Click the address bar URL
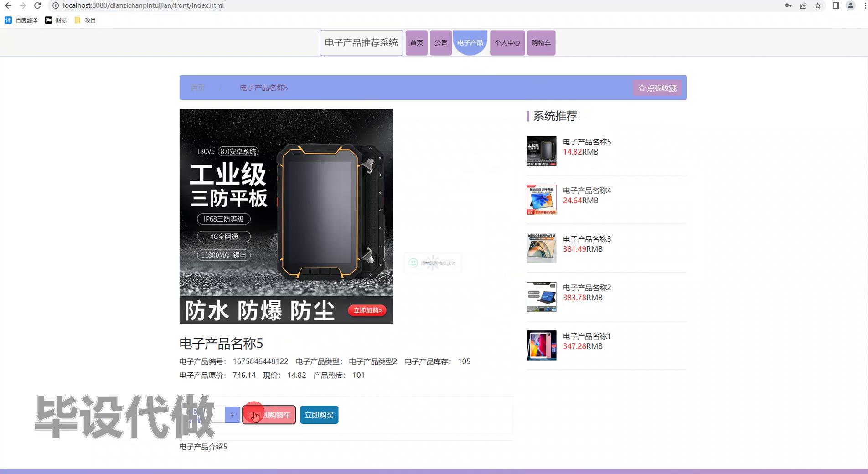The width and height of the screenshot is (868, 474). 143,5
